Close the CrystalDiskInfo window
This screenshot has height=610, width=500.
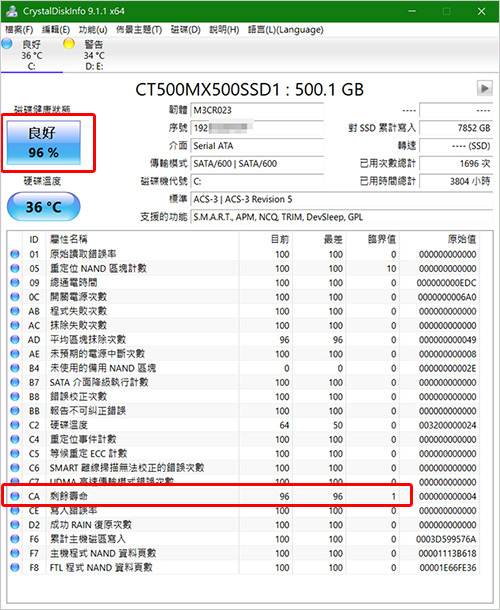(481, 11)
